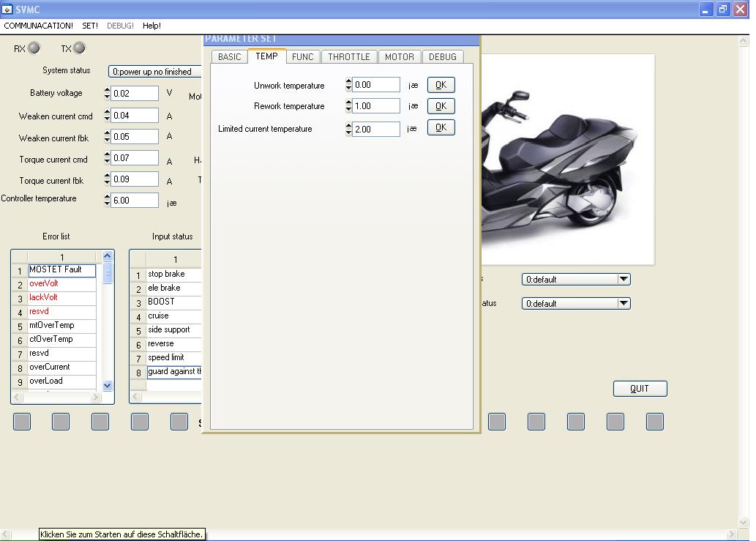The height and width of the screenshot is (541, 756).
Task: Click the Rework temperature input field
Action: (375, 106)
